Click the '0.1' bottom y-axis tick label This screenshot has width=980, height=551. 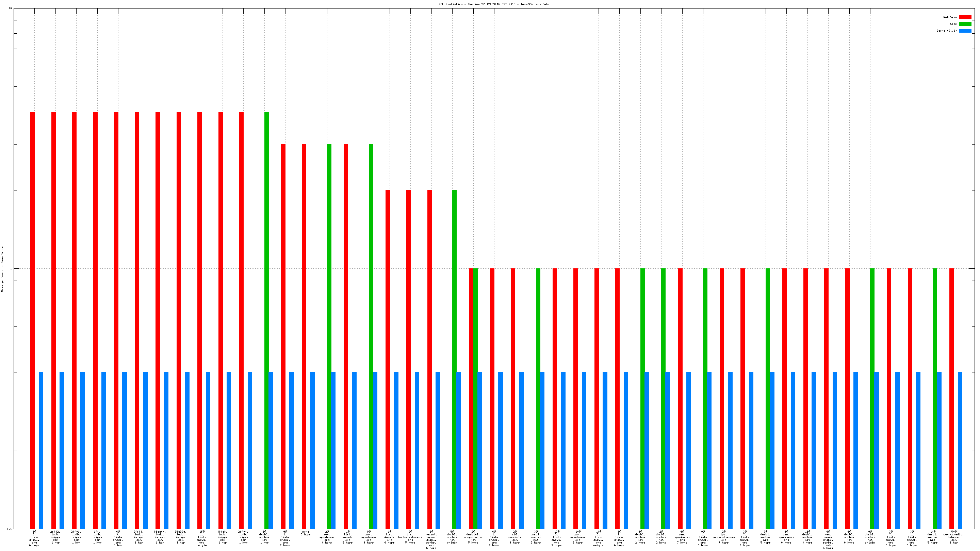pyautogui.click(x=9, y=529)
